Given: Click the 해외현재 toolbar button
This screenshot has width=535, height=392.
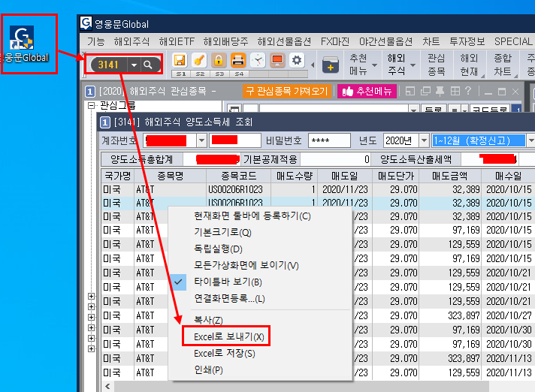Looking at the screenshot, I should click(x=469, y=65).
